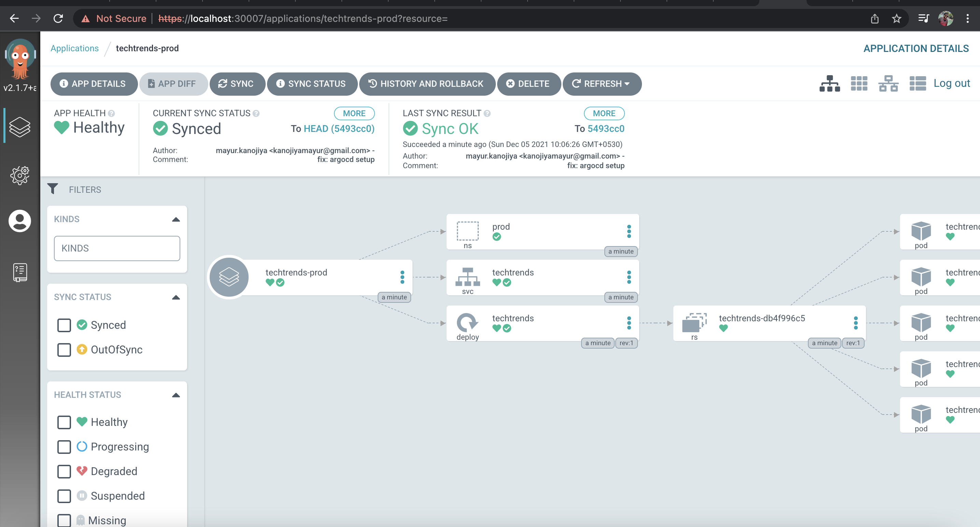
Task: Open Documentation icon in sidebar
Action: click(x=20, y=273)
